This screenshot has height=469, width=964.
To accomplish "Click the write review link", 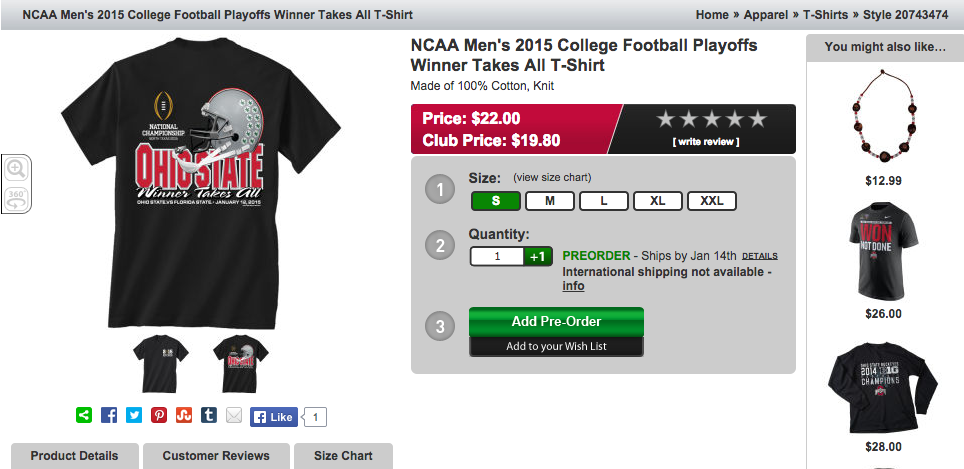I will tap(707, 142).
